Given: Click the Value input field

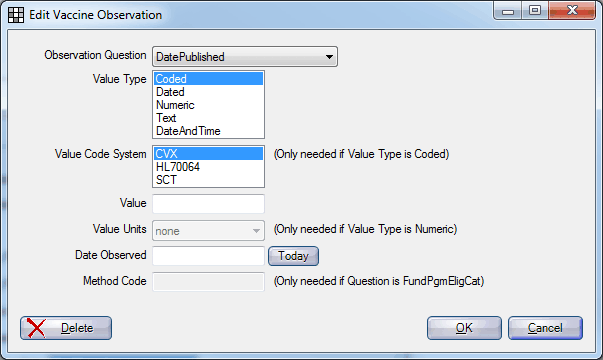Looking at the screenshot, I should click(x=208, y=203).
